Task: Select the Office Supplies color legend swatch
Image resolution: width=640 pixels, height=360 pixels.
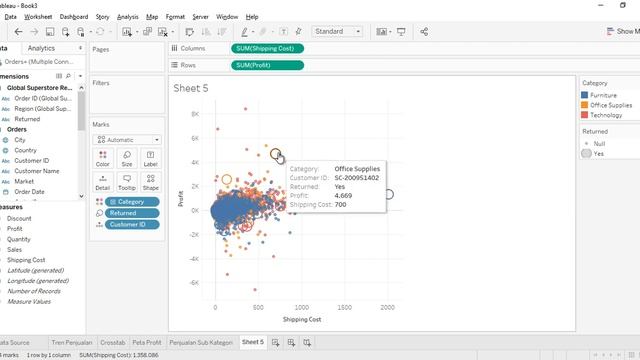Action: coord(584,105)
